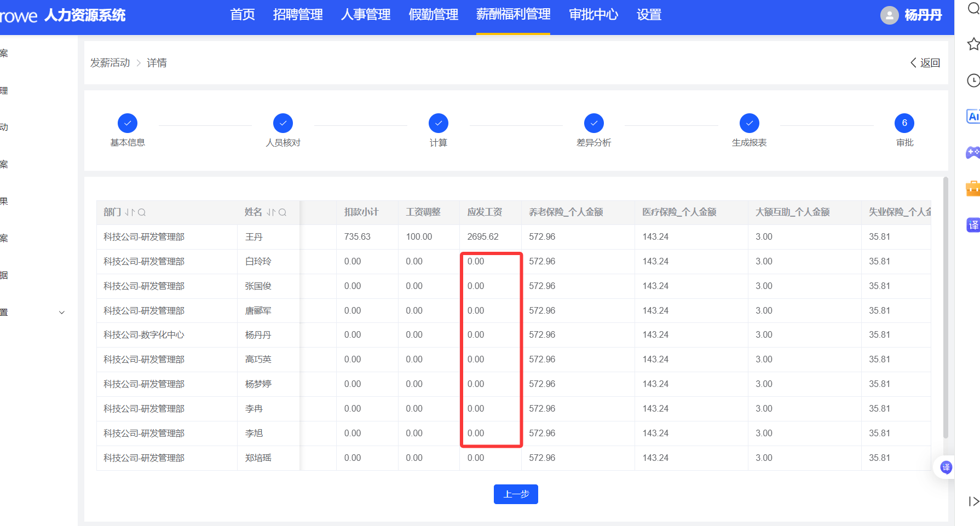Click the round floating translate button
The width and height of the screenshot is (980, 526).
tap(946, 467)
